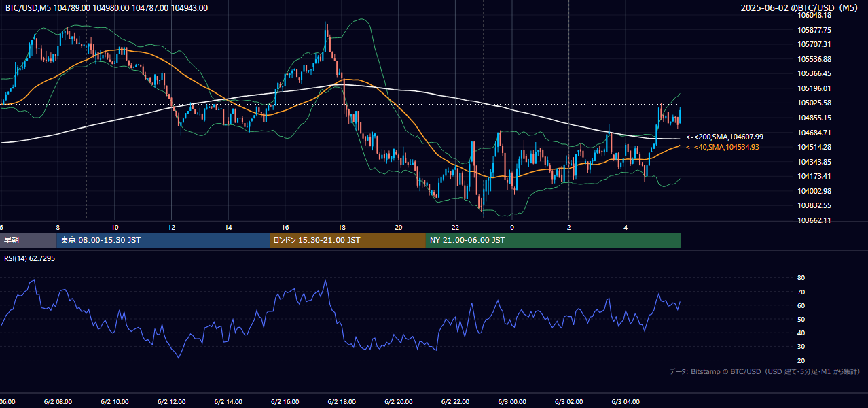Click price axis value 105877.75
This screenshot has width=868, height=408.
[x=815, y=30]
